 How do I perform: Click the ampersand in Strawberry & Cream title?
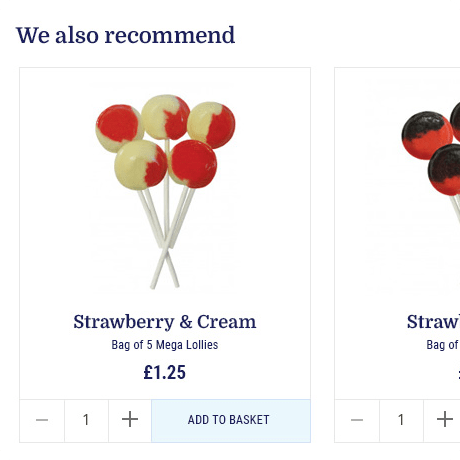(186, 322)
